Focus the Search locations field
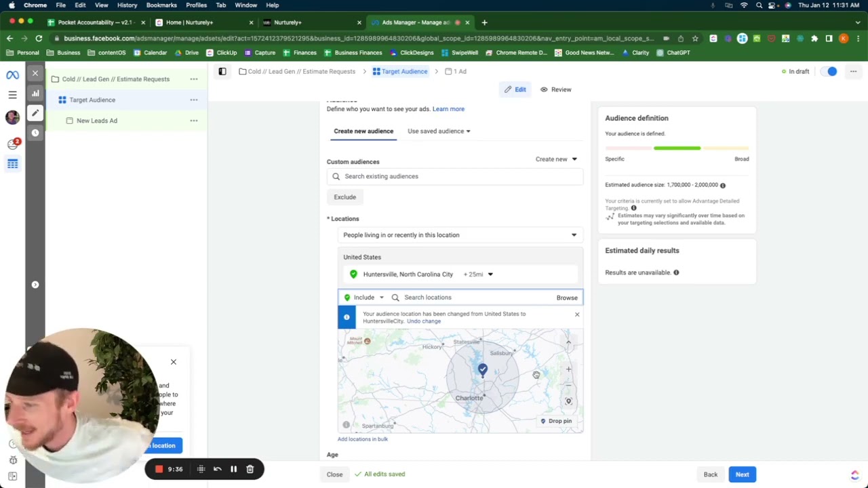 coord(472,298)
